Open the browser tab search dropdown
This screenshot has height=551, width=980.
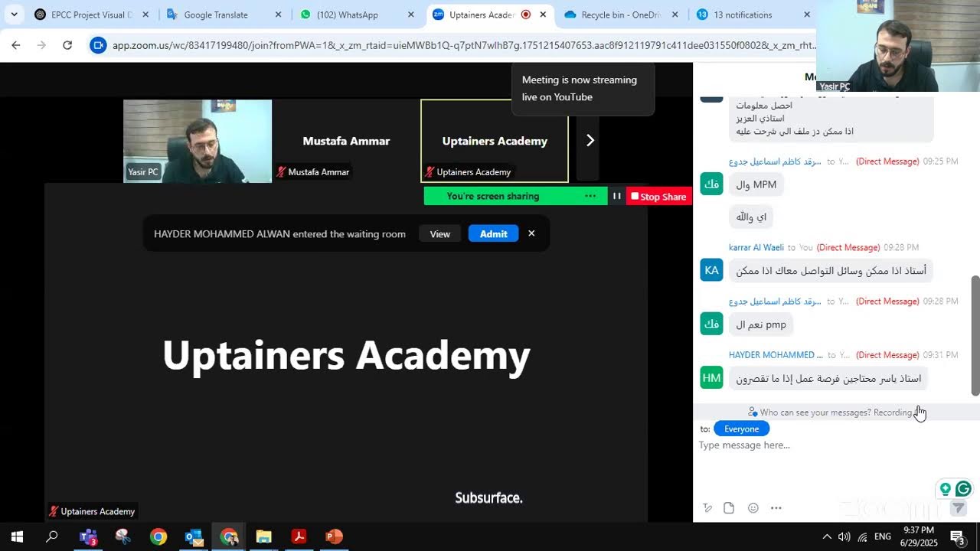point(14,15)
